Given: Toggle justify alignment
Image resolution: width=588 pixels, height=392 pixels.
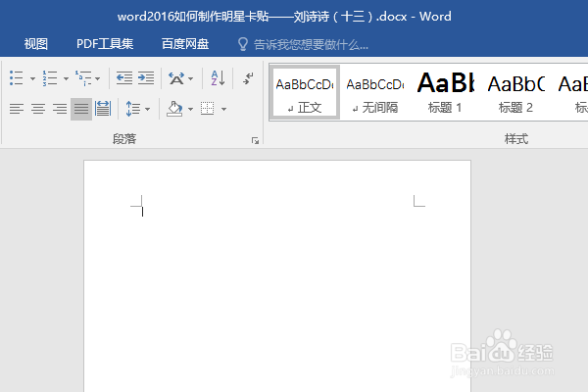Looking at the screenshot, I should 81,109.
